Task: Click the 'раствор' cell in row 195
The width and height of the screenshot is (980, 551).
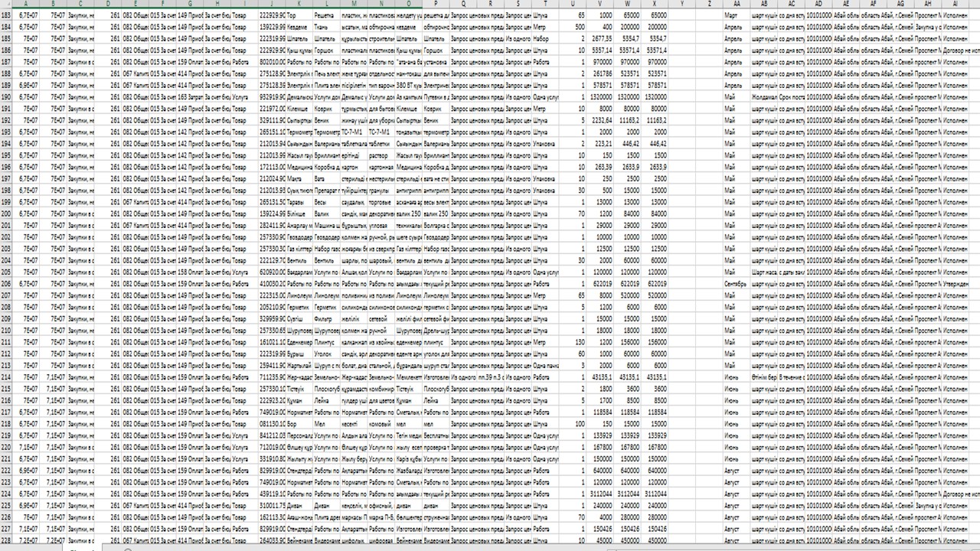Action: 381,155
